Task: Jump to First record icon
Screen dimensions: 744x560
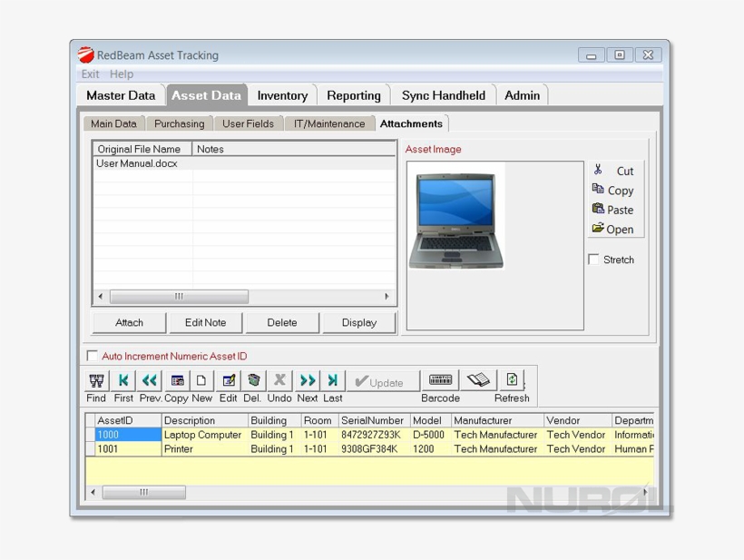Action: (123, 381)
